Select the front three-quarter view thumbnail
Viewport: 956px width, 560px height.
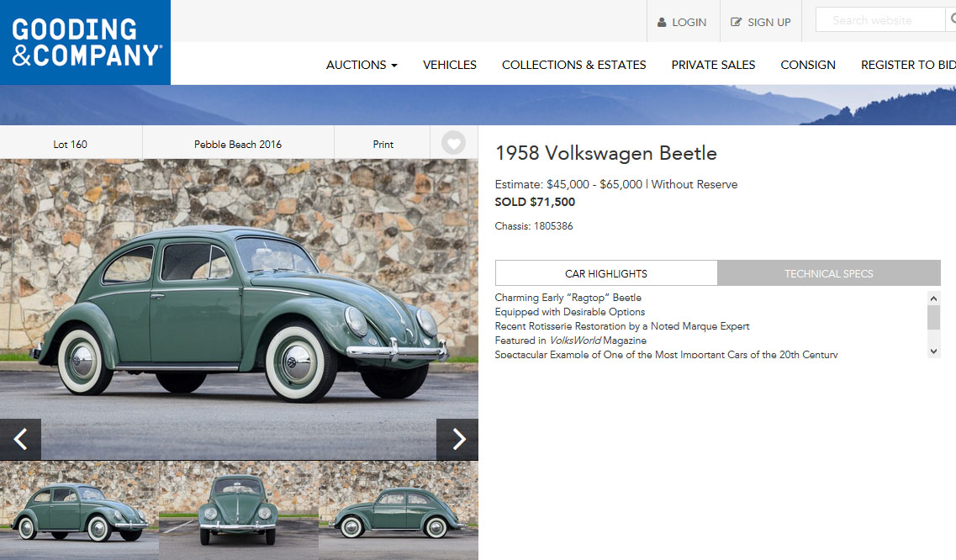click(79, 510)
